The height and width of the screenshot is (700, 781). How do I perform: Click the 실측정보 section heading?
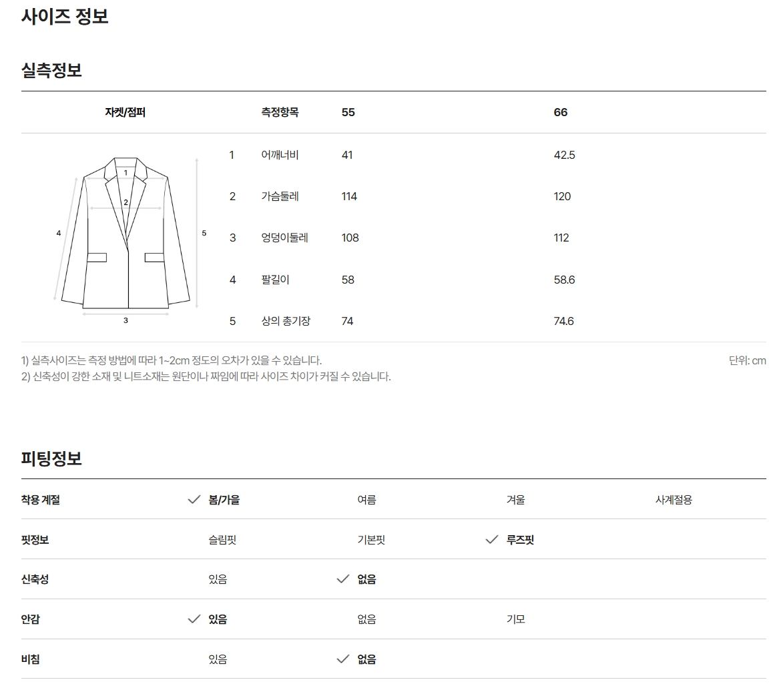click(x=51, y=70)
